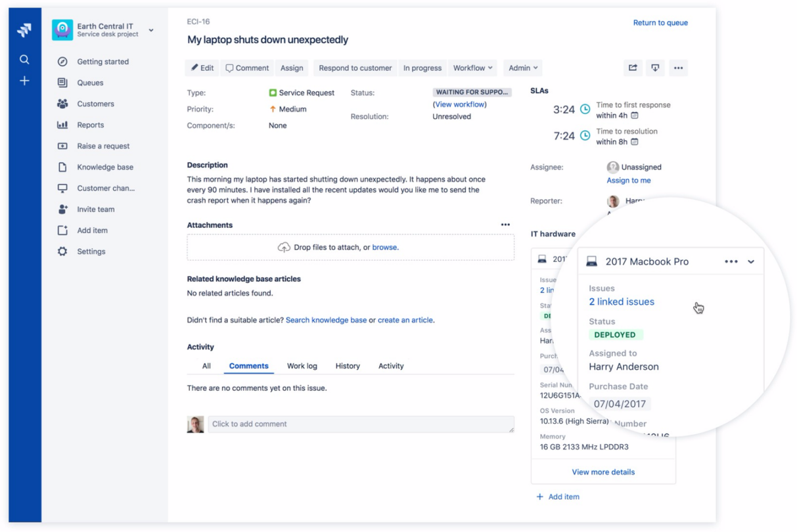The image size is (797, 532).
Task: Switch to the All activity tab
Action: [x=206, y=366]
